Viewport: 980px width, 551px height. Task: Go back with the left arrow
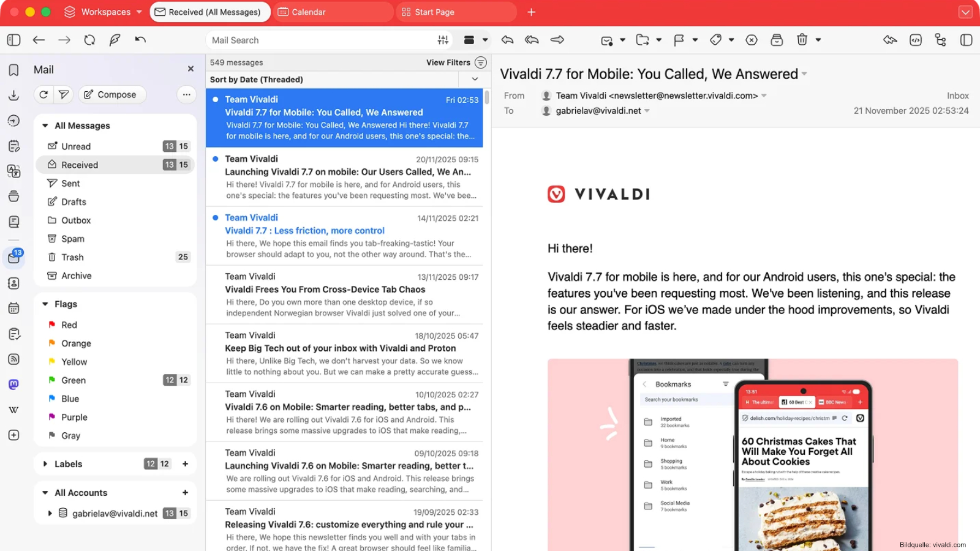click(39, 40)
